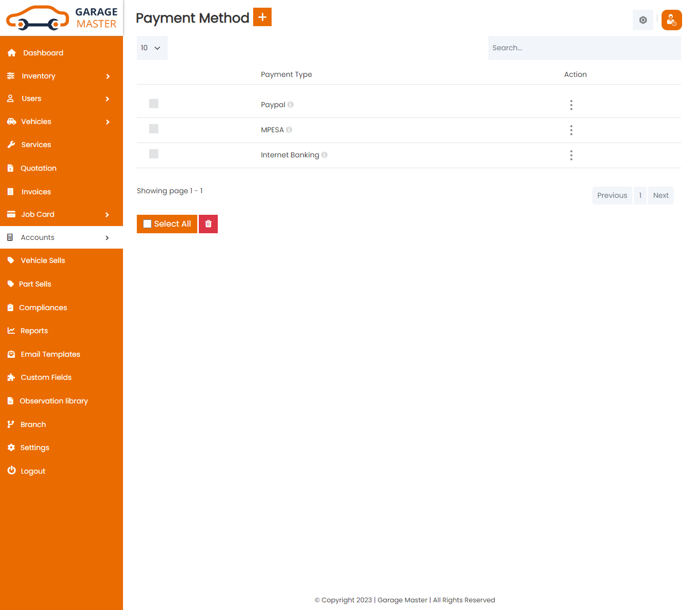Tick the checkbox beside Internet Banking
Viewport: 700px width, 610px height.
(x=154, y=154)
